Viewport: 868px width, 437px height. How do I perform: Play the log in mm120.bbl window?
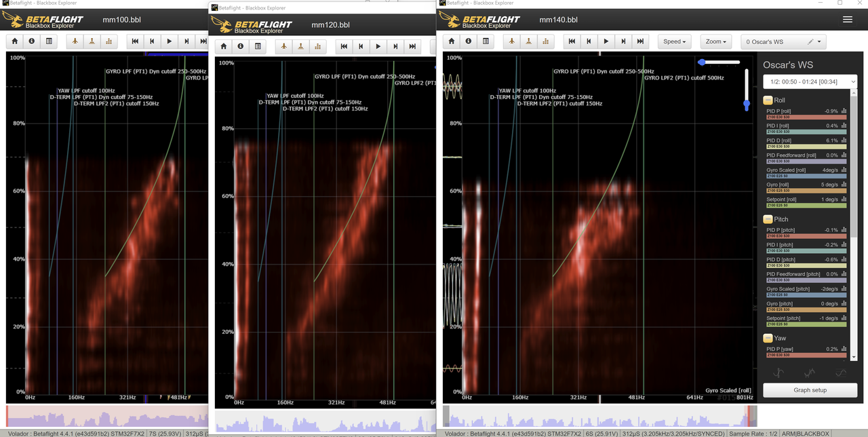pyautogui.click(x=378, y=47)
